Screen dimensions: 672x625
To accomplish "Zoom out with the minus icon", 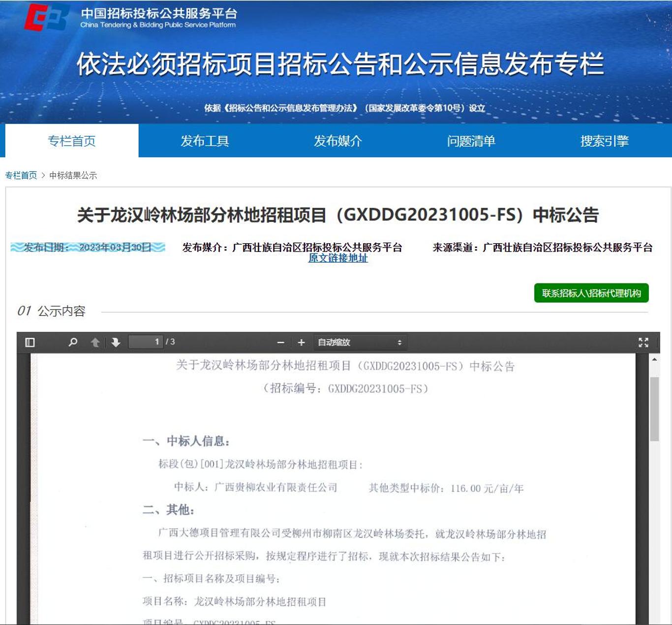I will pyautogui.click(x=281, y=343).
